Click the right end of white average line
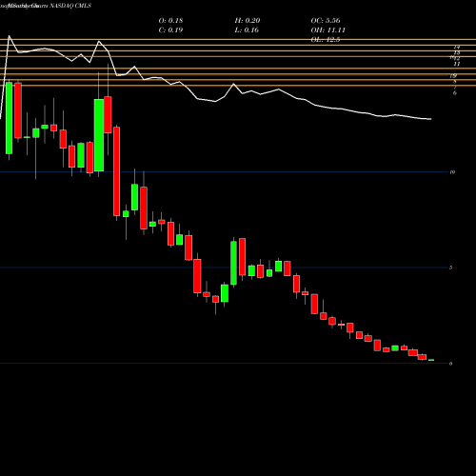 (430, 119)
